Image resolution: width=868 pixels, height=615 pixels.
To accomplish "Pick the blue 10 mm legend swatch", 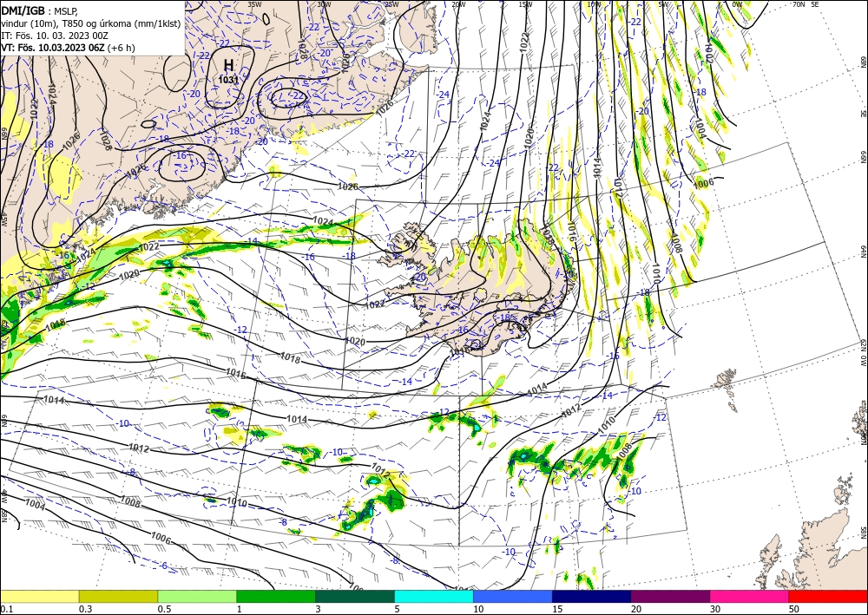I will [513, 596].
